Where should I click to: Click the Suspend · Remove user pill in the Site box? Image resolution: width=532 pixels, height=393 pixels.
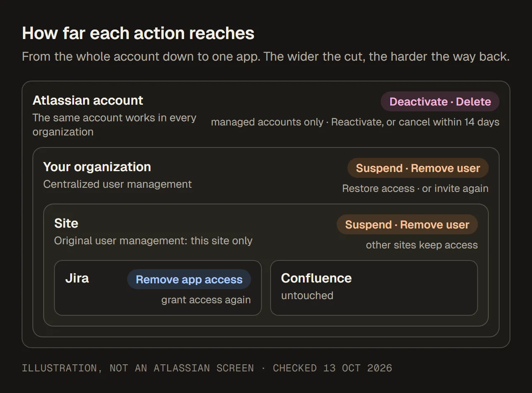coord(407,225)
